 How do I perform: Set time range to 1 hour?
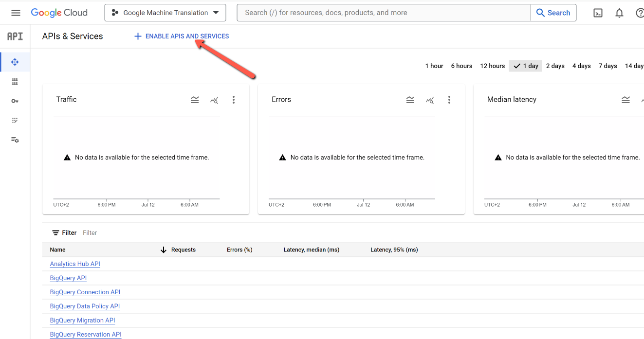coord(434,66)
